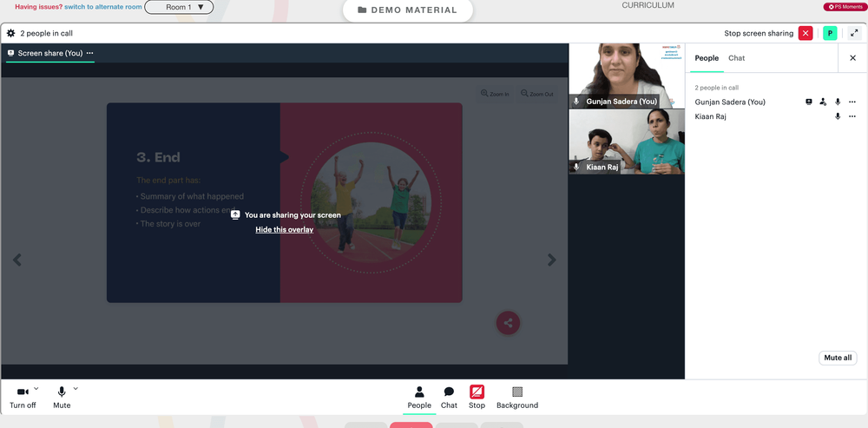The image size is (868, 428).
Task: Select Kiaan Raj video tile
Action: click(x=627, y=142)
